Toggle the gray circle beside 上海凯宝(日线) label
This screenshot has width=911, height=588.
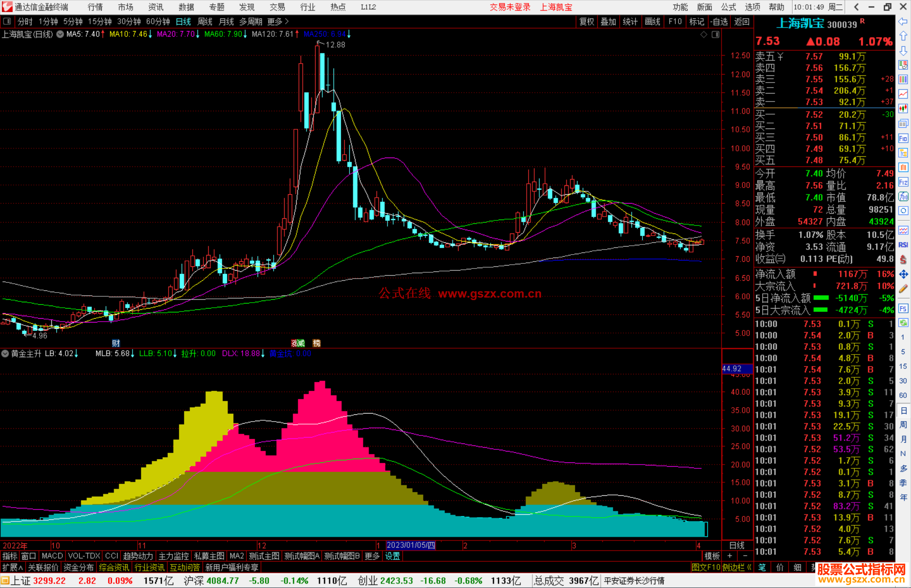point(60,34)
